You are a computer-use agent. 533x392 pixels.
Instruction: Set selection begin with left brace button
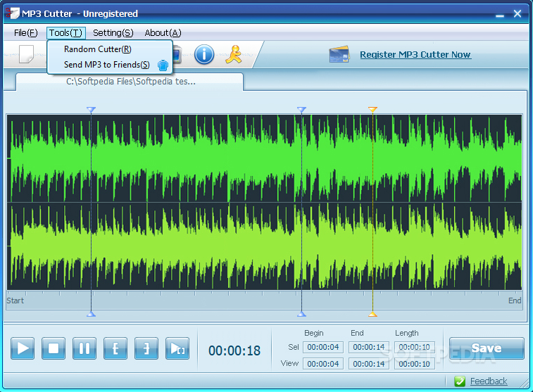(115, 348)
